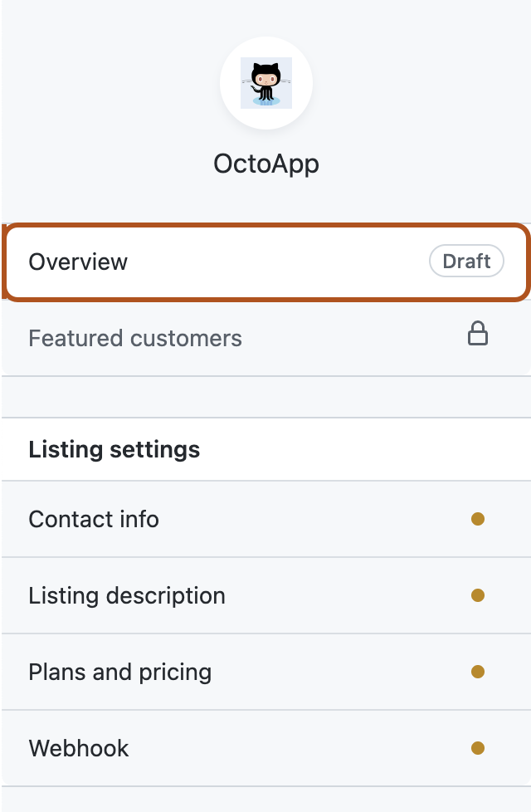Click the OctoApp title text

point(266,164)
